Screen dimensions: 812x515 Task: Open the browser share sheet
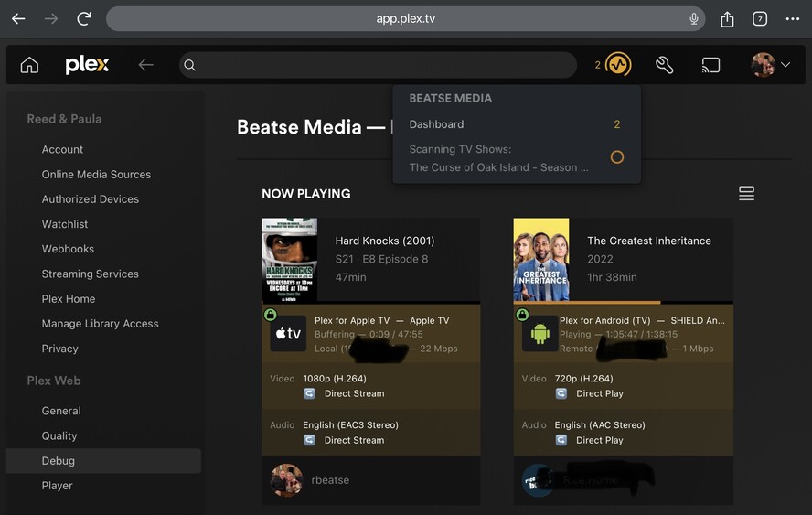tap(727, 19)
